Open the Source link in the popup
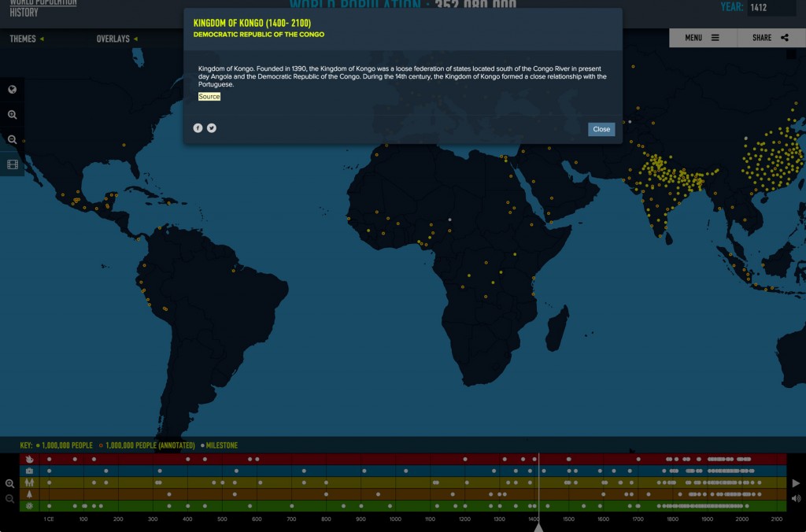The image size is (806, 532). [209, 96]
